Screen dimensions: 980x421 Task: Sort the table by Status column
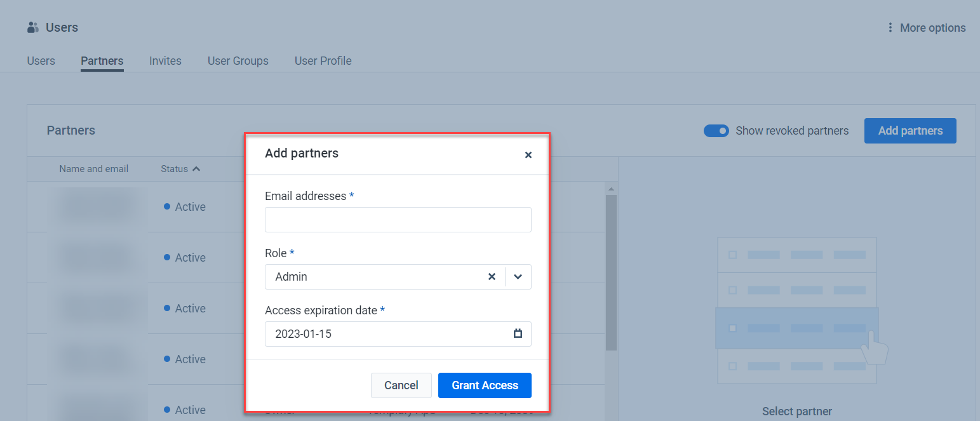[180, 169]
